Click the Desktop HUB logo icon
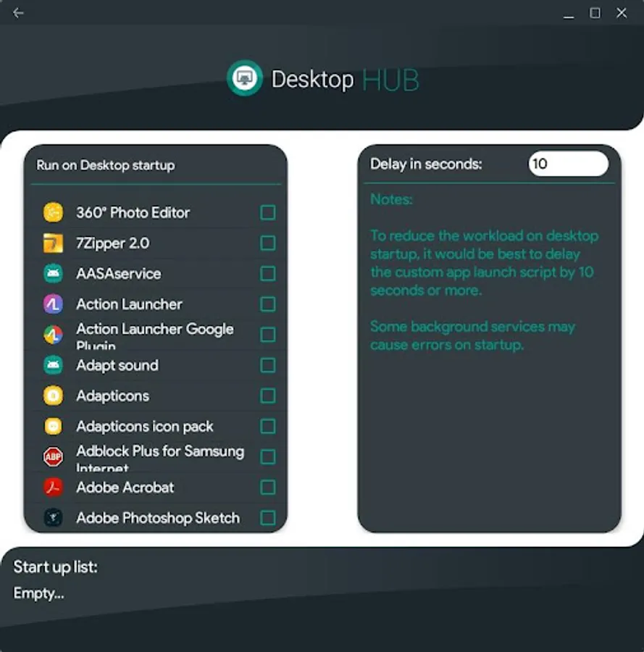Screen dimensions: 644x652 pos(244,78)
